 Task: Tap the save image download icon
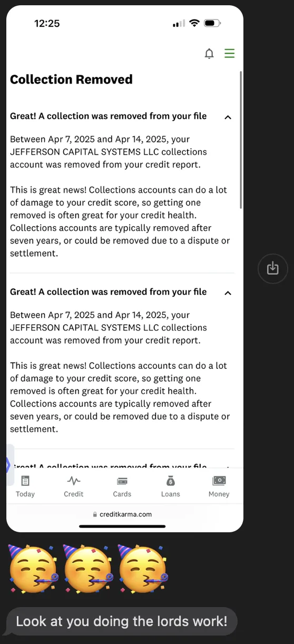click(272, 268)
